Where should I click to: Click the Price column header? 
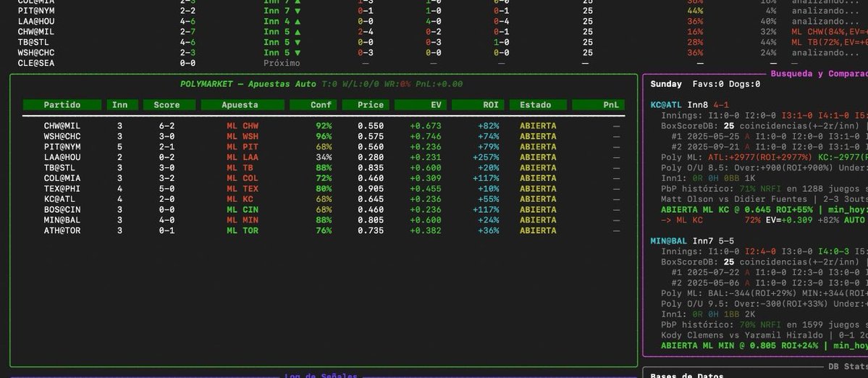click(x=366, y=104)
